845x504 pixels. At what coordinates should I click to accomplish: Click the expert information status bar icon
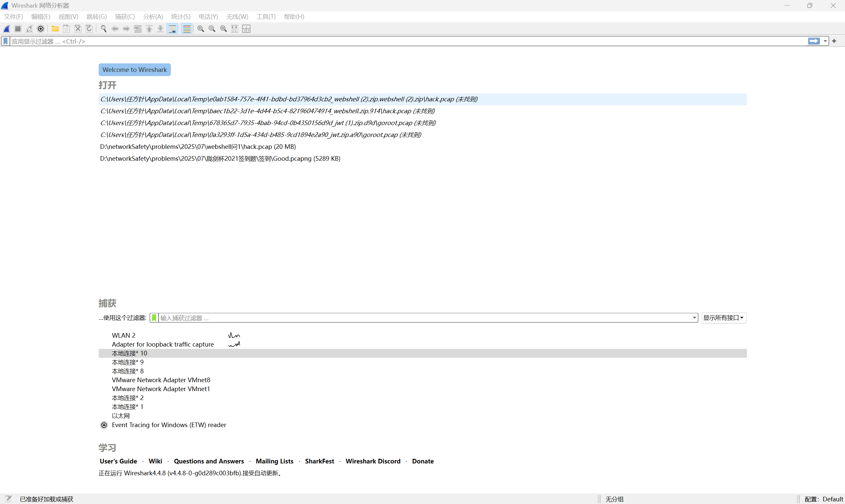point(8,499)
